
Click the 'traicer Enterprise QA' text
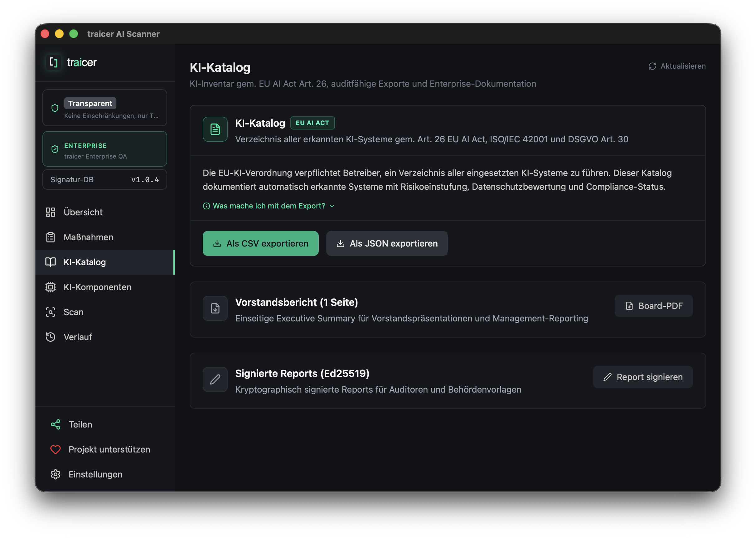[95, 156]
